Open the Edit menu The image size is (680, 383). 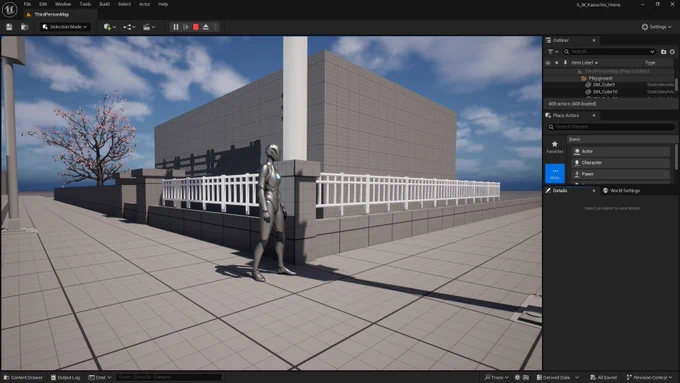[43, 4]
